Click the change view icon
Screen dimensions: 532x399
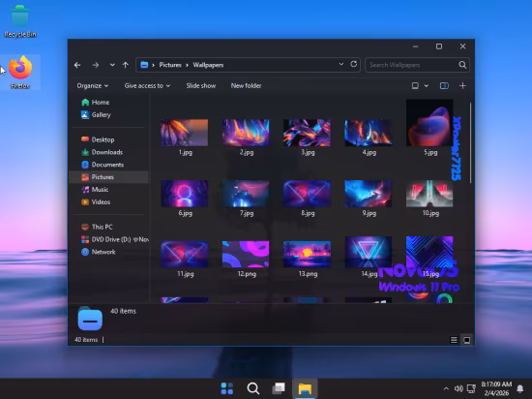click(415, 86)
